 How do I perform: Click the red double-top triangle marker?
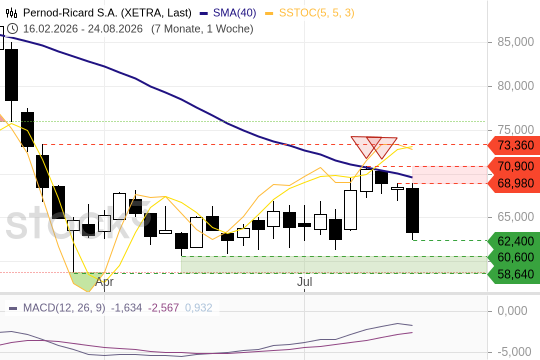[374, 147]
